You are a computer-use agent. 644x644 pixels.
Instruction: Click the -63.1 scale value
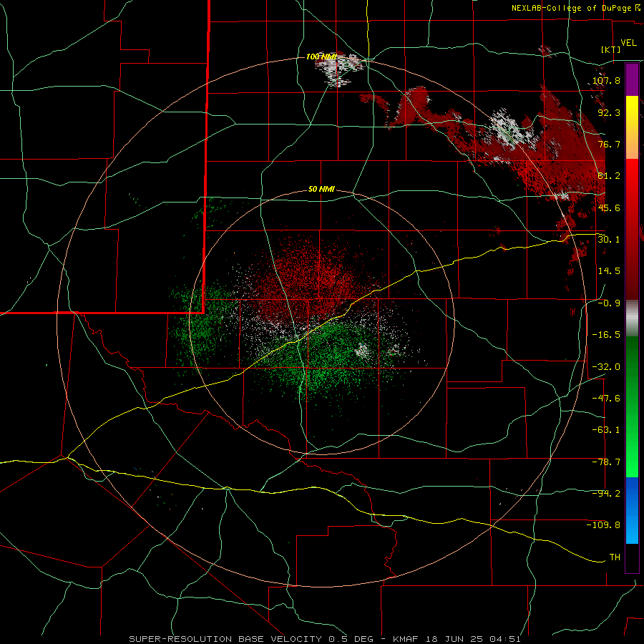point(606,430)
